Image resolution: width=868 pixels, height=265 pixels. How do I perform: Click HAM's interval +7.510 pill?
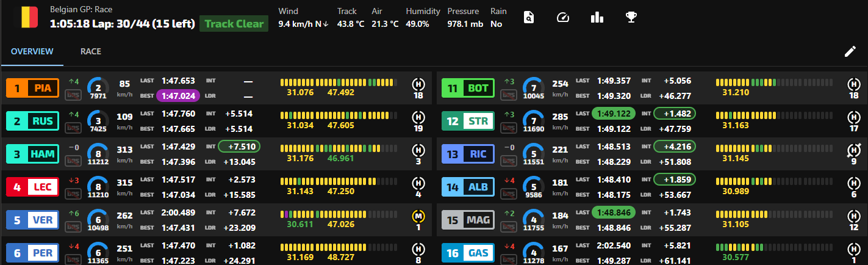click(239, 146)
